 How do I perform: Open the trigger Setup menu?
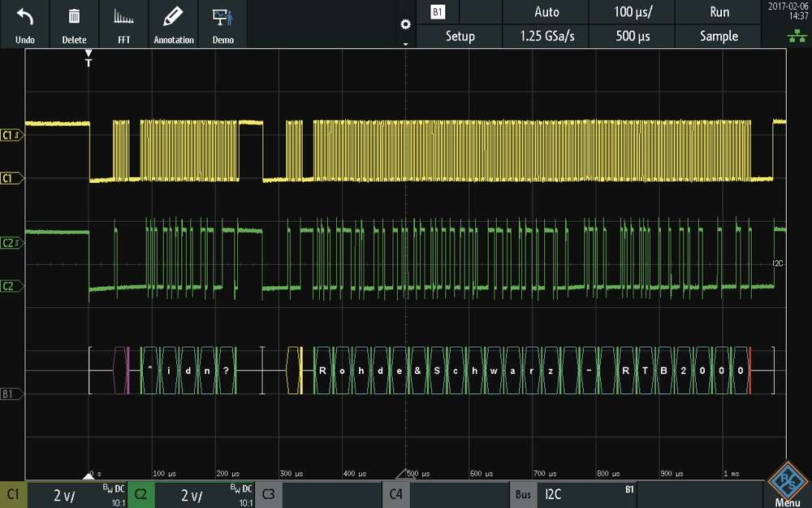pos(460,36)
